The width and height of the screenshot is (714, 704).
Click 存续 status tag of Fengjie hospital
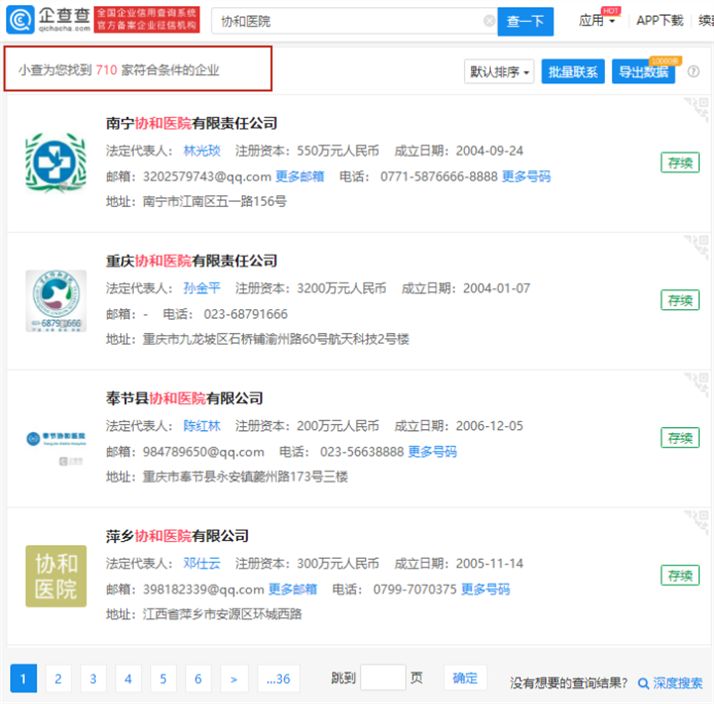pos(680,438)
